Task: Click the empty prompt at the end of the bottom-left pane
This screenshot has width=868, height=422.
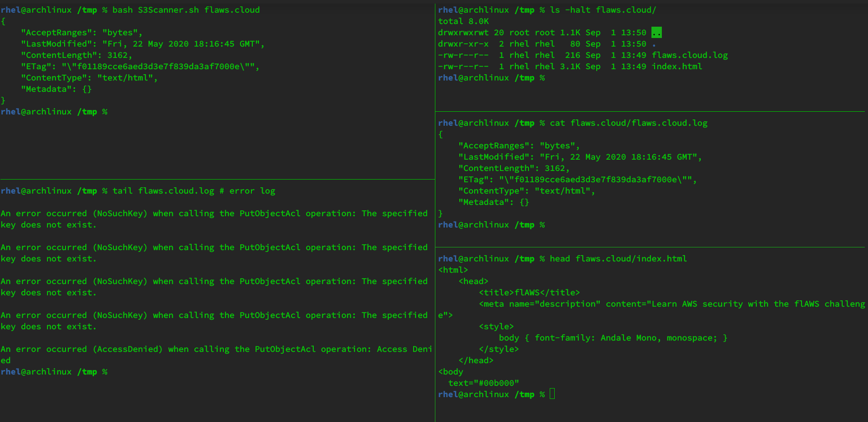Action: point(54,372)
